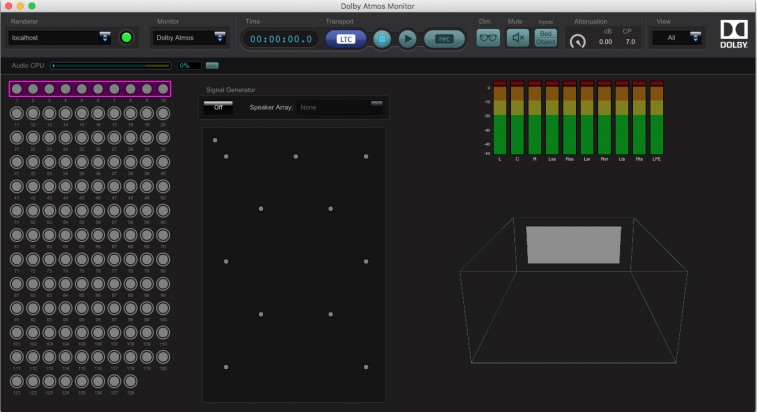This screenshot has height=412, width=757.
Task: Click the small button beside the 0% readout
Action: click(x=212, y=66)
